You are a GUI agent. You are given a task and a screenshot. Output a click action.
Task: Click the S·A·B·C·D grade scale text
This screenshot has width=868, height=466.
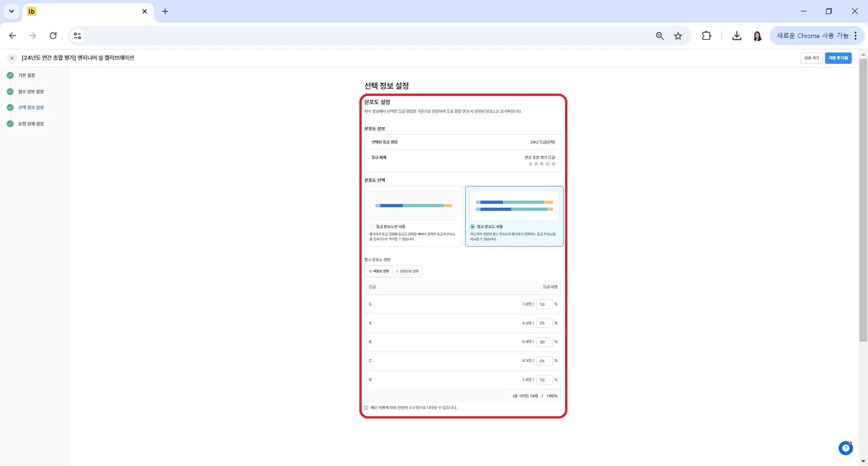point(542,164)
